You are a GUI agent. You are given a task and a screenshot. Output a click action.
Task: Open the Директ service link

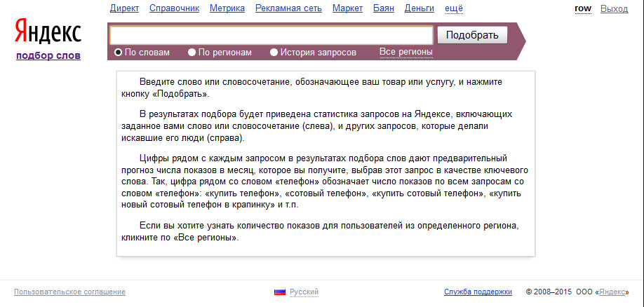click(124, 8)
